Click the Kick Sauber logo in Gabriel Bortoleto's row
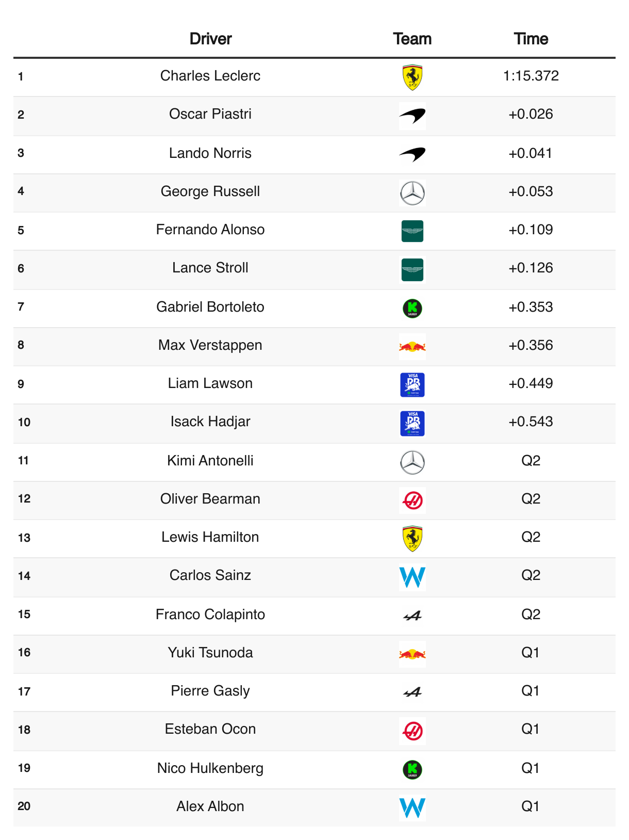Image resolution: width=629 pixels, height=840 pixels. 412,309
